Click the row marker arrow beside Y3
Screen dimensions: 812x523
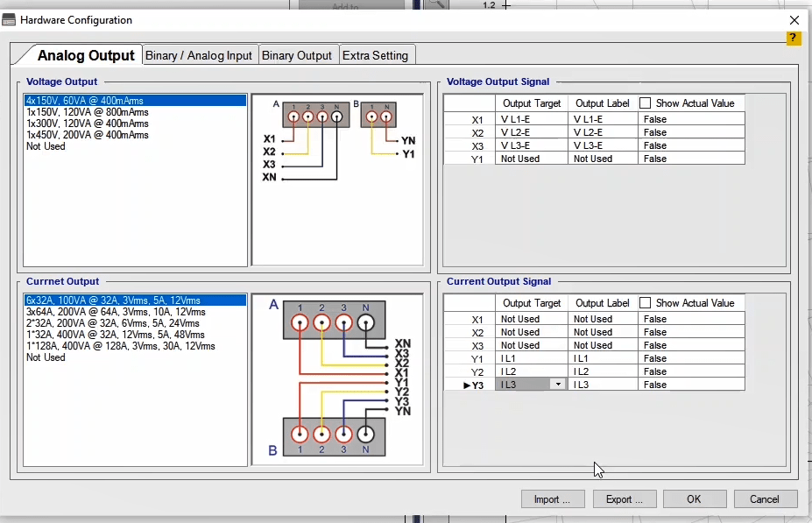[466, 385]
